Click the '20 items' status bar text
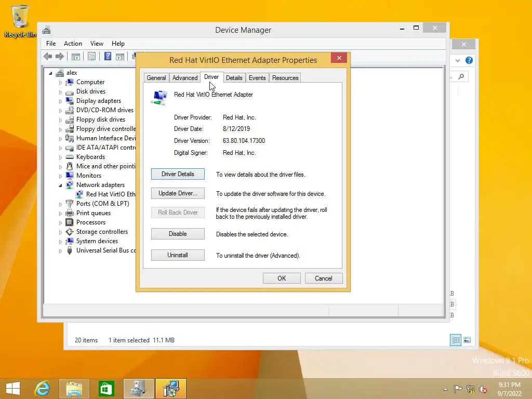 [86, 340]
